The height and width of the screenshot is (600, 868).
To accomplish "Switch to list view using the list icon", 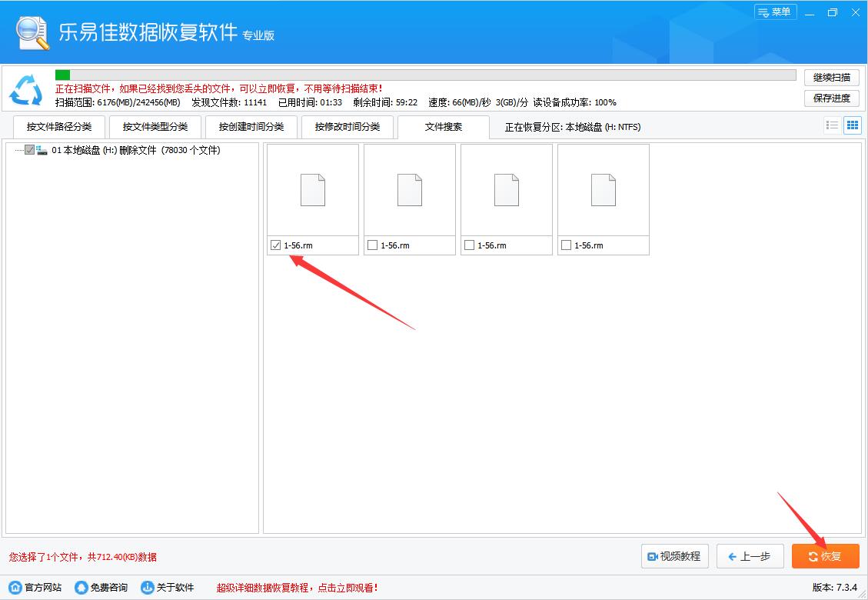I will click(x=832, y=125).
